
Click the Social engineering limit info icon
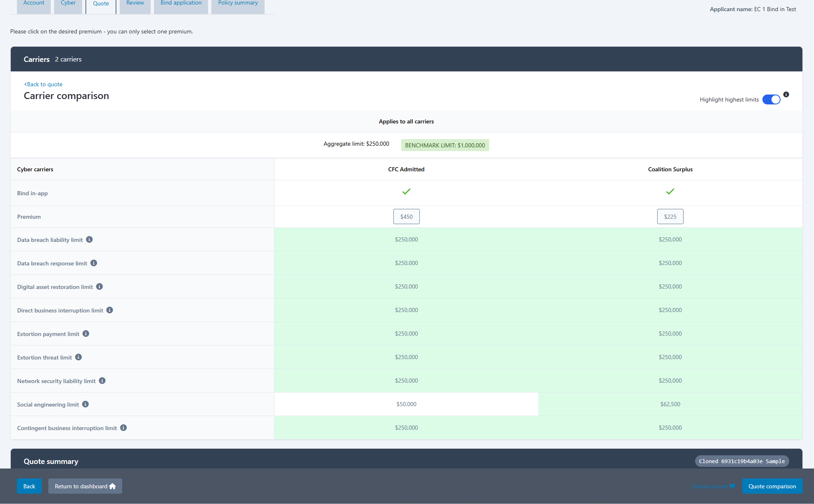click(x=85, y=404)
